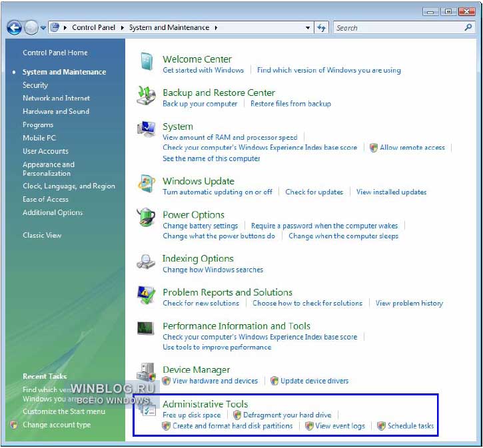Click the Backup and Restore Center icon
483x448 pixels.
146,96
